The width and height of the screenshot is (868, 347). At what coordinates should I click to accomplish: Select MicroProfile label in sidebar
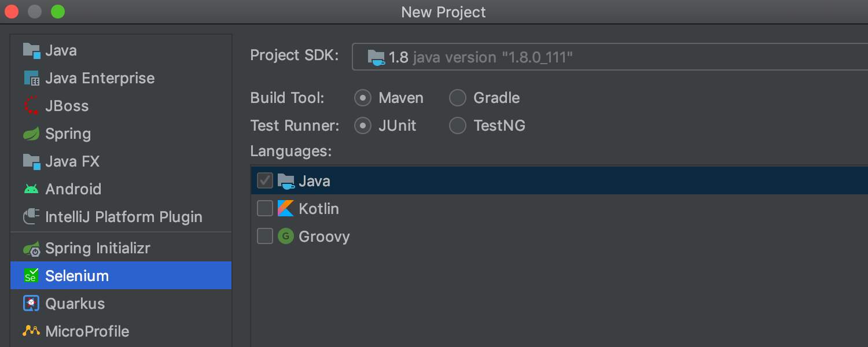[x=87, y=331]
